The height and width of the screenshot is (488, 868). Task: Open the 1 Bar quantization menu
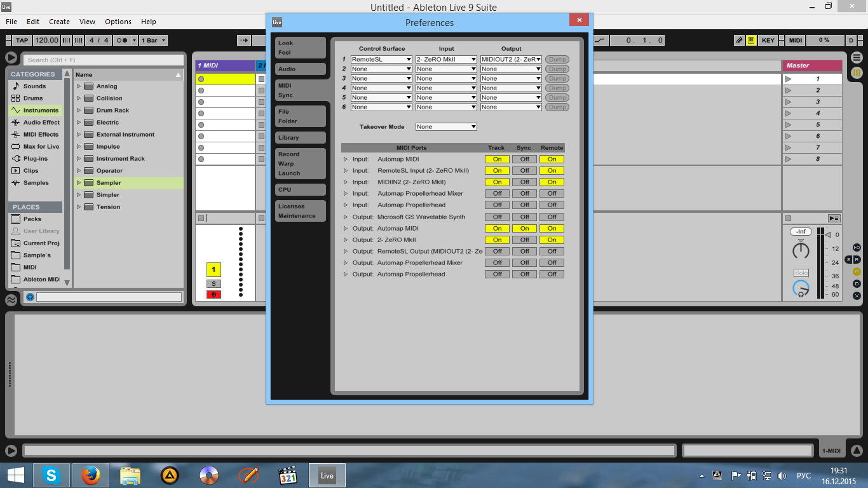tap(153, 40)
